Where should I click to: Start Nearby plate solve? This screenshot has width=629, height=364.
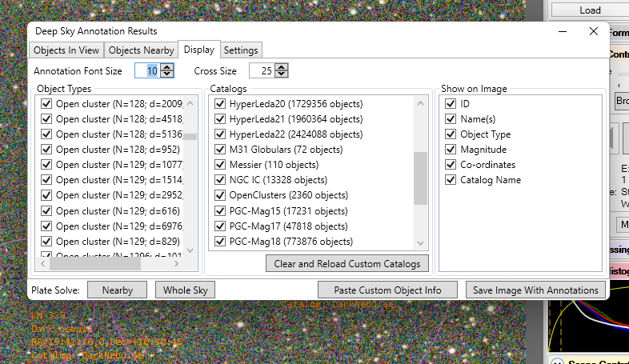tap(117, 290)
